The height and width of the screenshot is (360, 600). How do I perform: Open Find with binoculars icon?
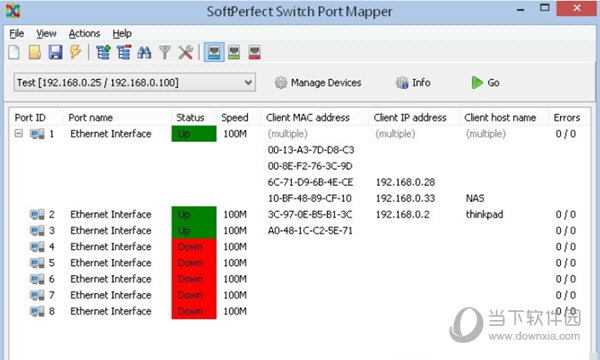point(144,52)
